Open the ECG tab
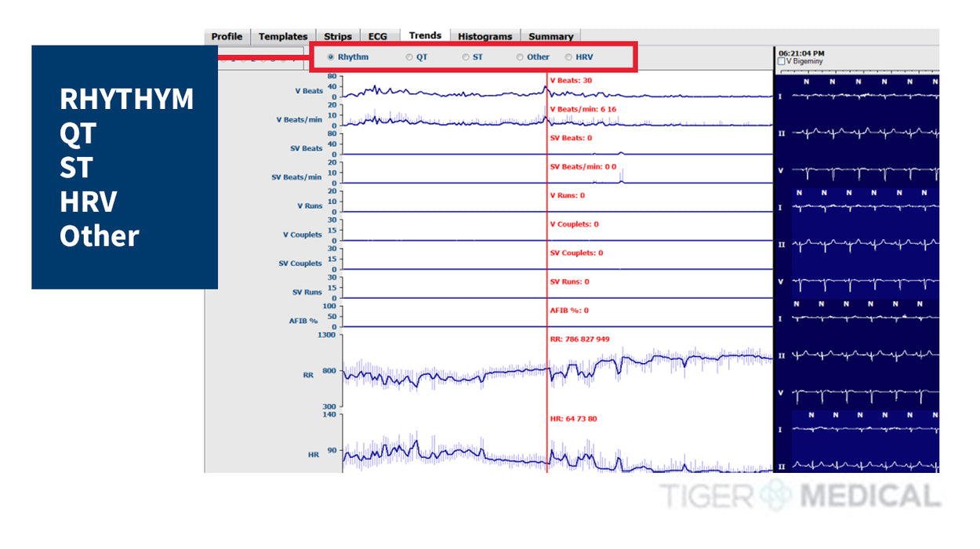Screen dimensions: 980x549 pyautogui.click(x=378, y=37)
